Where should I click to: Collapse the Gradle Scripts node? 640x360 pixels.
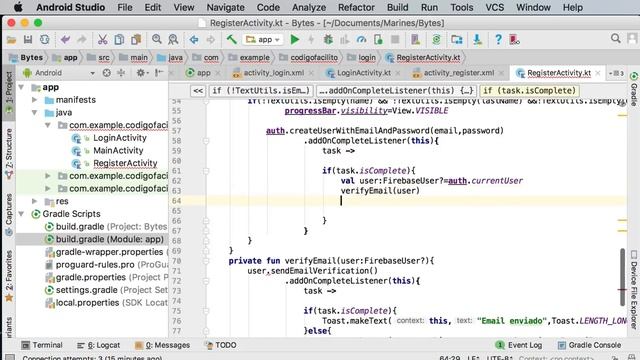coord(21,214)
